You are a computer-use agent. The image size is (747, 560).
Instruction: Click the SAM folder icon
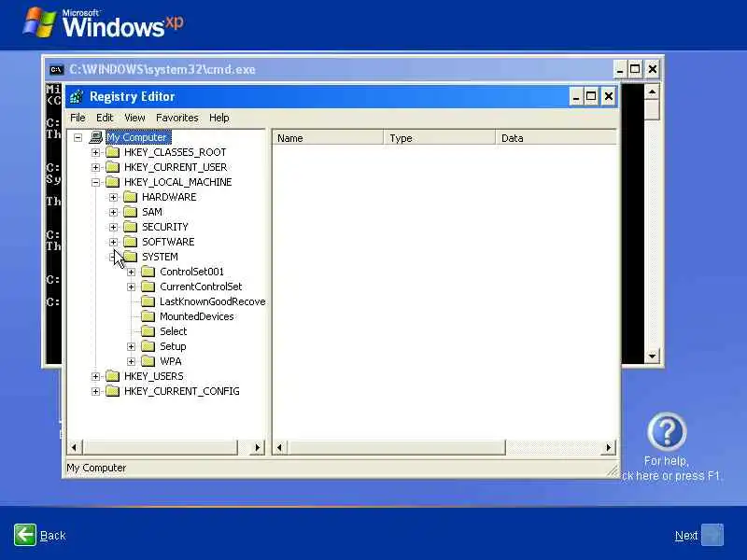tap(130, 212)
